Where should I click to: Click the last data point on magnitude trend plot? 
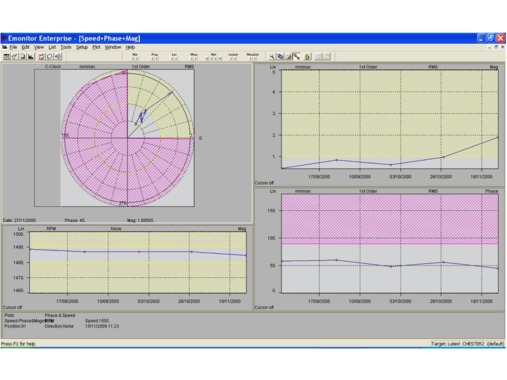point(498,137)
